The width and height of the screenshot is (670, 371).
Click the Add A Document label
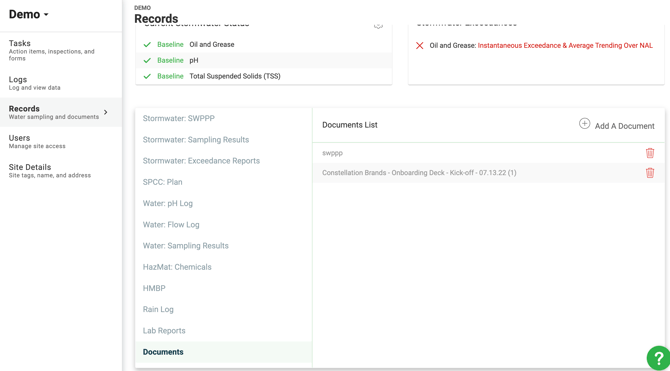click(624, 126)
